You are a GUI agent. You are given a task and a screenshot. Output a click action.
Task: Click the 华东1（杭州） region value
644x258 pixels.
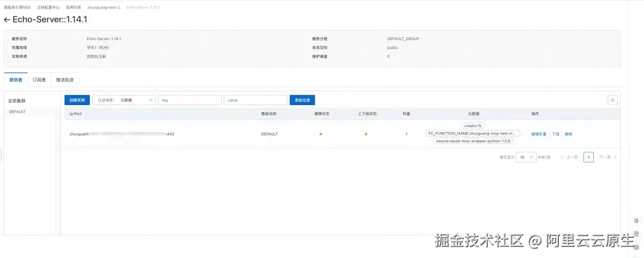(x=98, y=48)
